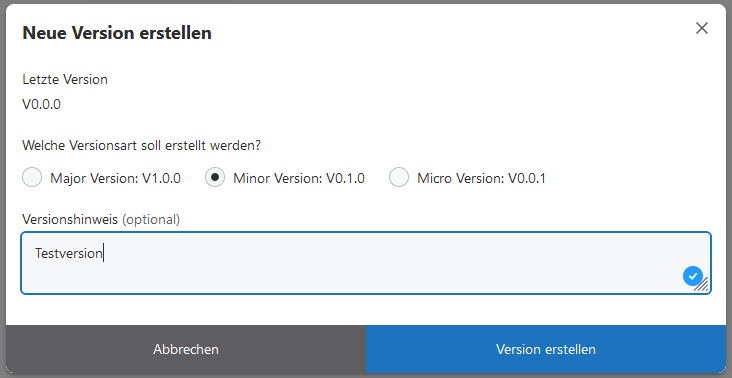
Task: Click the Minor Version: V0.1.0 label text
Action: pos(299,178)
